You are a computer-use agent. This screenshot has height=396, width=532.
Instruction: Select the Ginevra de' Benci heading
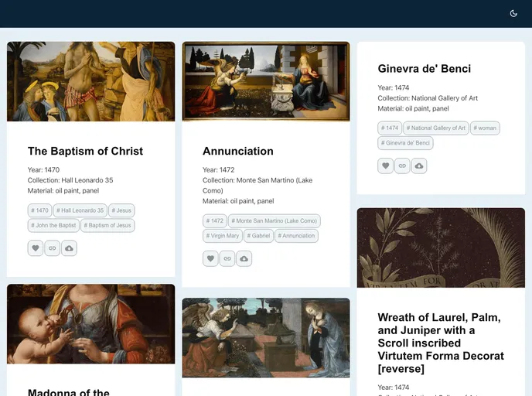click(425, 69)
